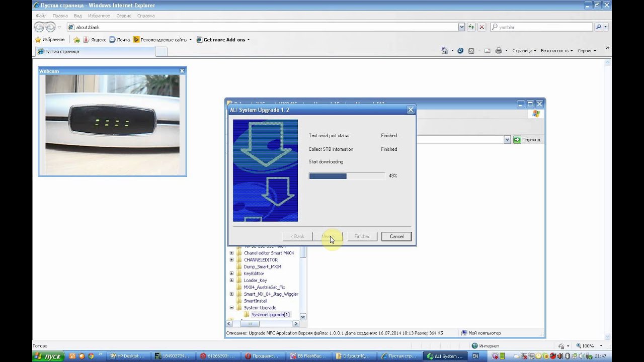Go back with the IE back arrow

click(39, 27)
